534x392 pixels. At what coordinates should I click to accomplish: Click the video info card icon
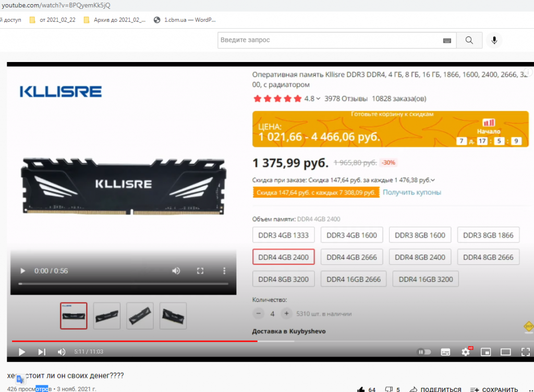click(x=528, y=72)
